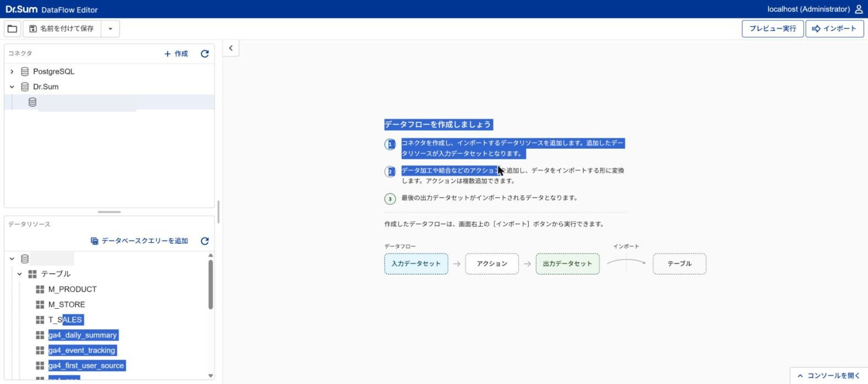Viewport: 868px width, 384px height.
Task: Click the data resource scroll down arrow
Action: [x=210, y=376]
